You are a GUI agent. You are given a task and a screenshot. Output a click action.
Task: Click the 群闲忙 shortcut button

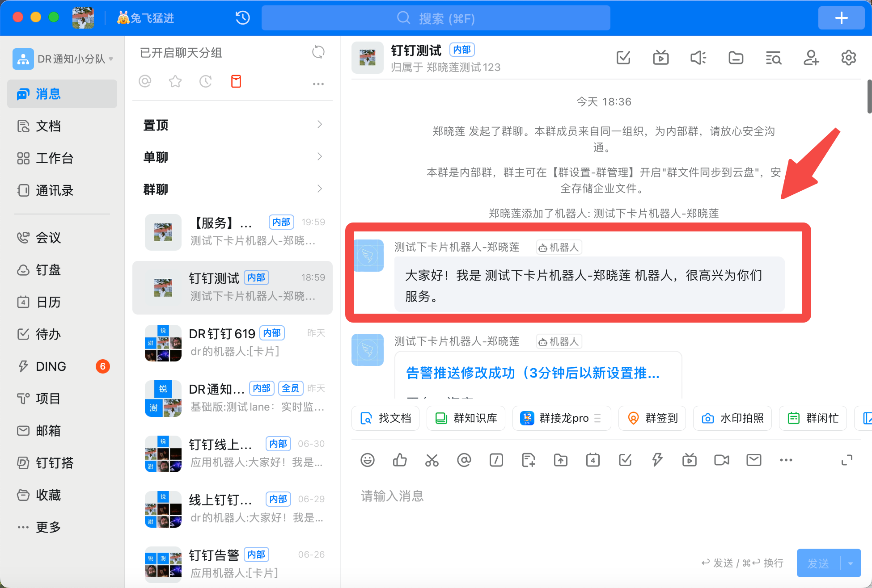click(x=813, y=418)
